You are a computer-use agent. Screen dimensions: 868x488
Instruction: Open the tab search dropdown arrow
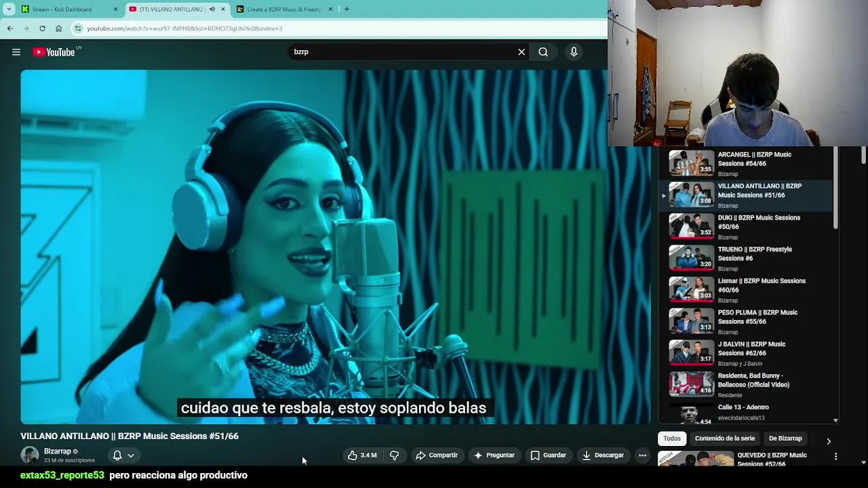[8, 9]
